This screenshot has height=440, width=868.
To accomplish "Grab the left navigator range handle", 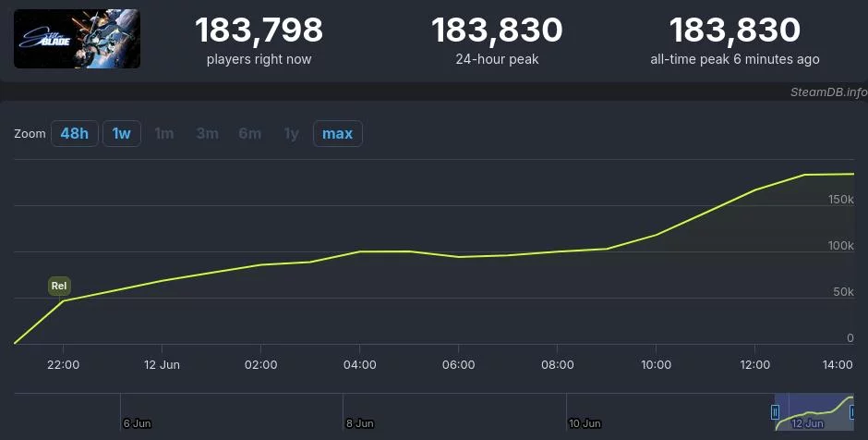I will [775, 411].
